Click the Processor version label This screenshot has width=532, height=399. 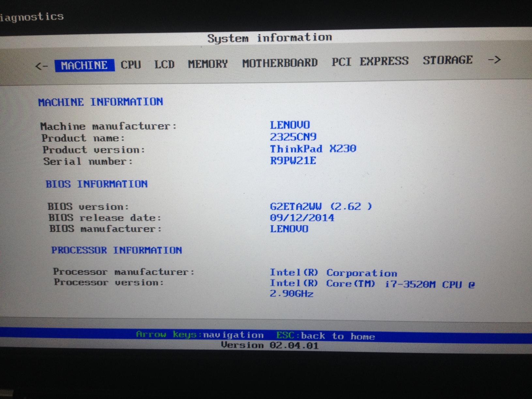pos(109,282)
